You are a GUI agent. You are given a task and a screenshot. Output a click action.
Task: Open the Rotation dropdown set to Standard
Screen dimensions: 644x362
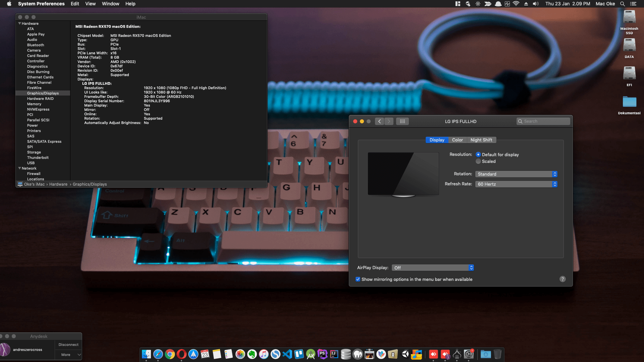click(516, 174)
